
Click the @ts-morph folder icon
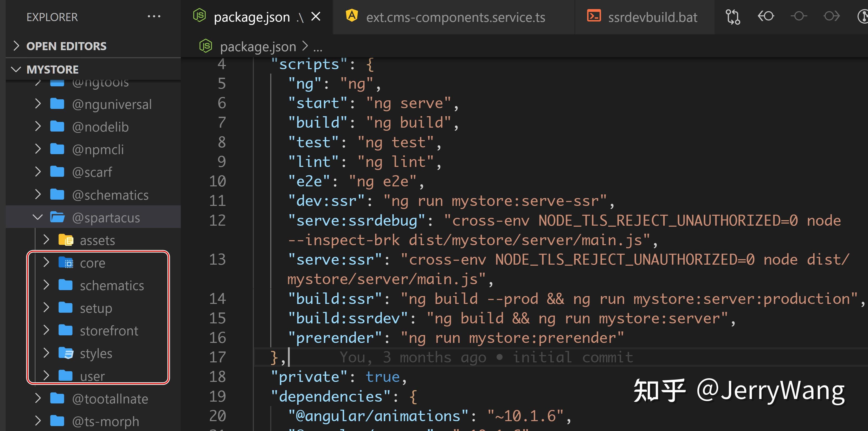(x=57, y=421)
